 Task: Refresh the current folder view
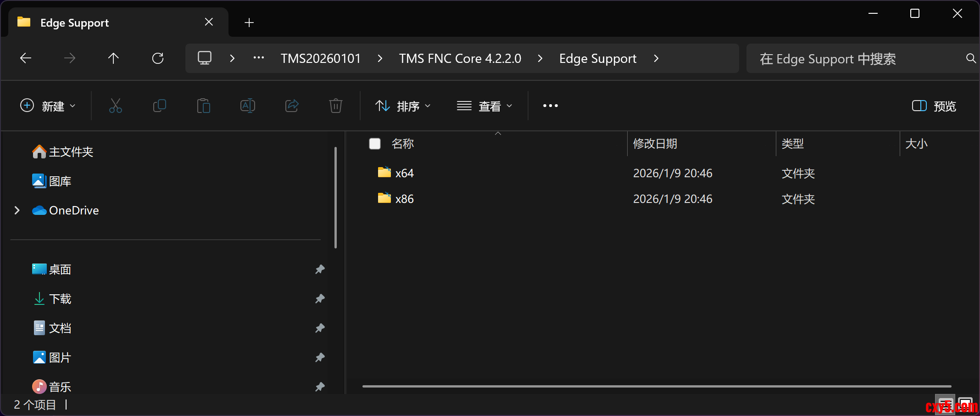(158, 58)
